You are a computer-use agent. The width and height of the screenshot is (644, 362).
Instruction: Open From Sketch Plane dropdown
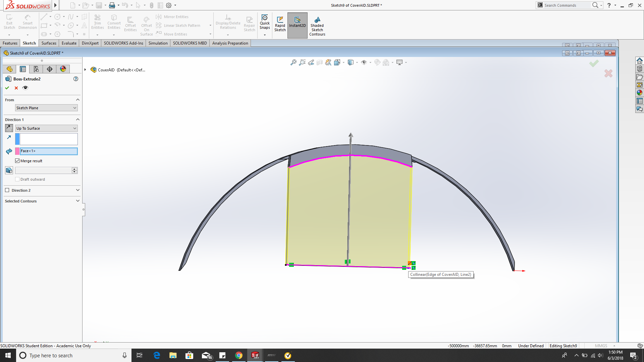(46, 108)
